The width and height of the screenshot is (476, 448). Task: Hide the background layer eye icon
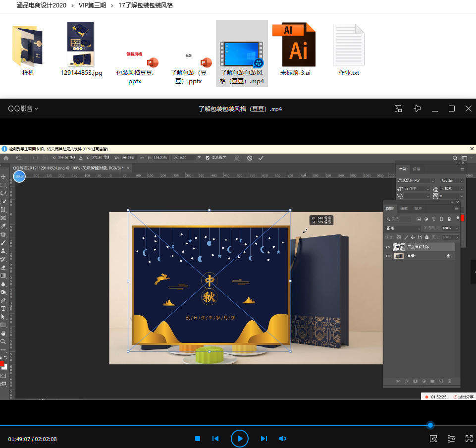(x=388, y=256)
